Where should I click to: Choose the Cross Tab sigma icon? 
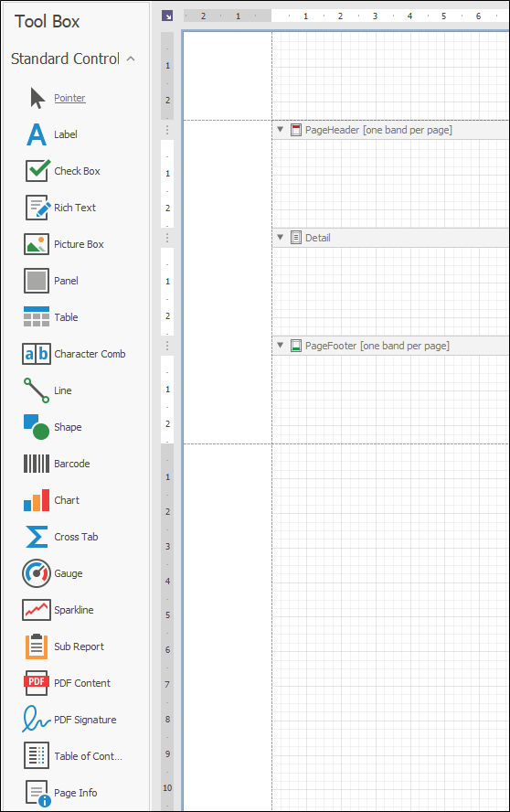(x=37, y=537)
